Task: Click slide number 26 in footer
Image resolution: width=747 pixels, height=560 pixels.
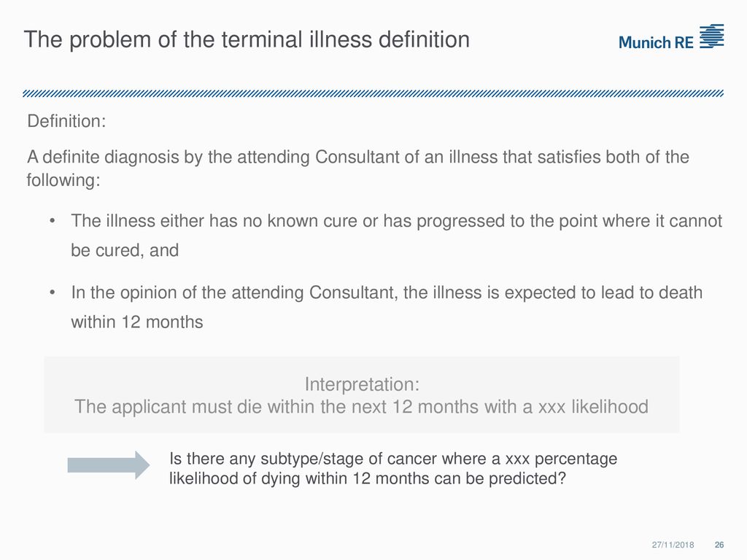Action: coord(719,545)
